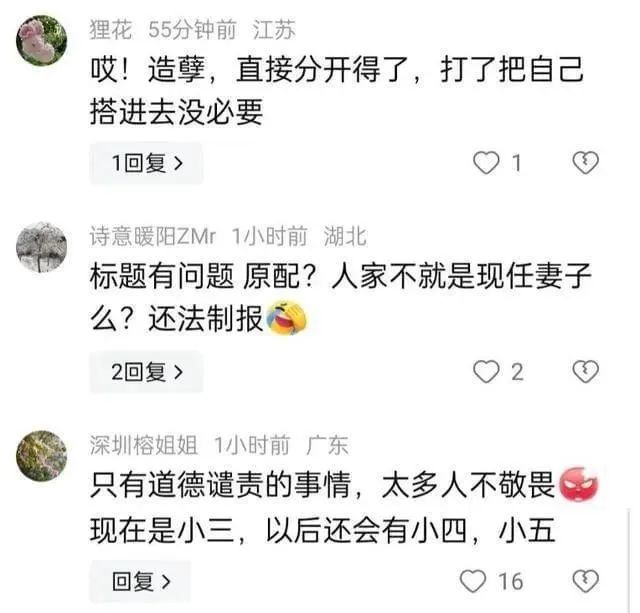Like 狸花's comment with heart icon
The width and height of the screenshot is (640, 613).
[486, 163]
